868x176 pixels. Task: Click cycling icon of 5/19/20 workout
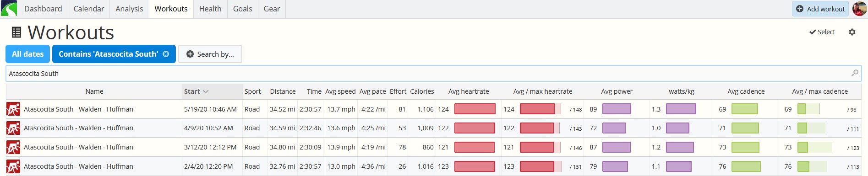click(x=13, y=109)
